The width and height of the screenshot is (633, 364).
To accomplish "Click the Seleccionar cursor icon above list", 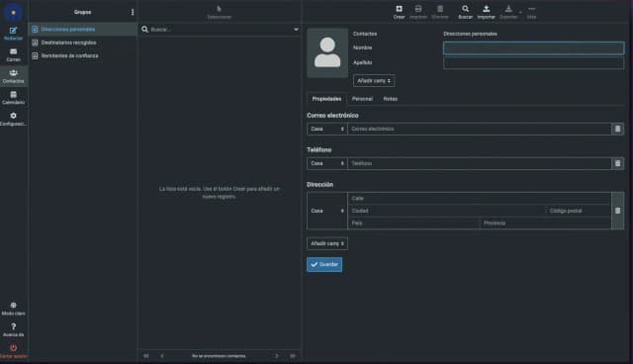I will tap(220, 12).
